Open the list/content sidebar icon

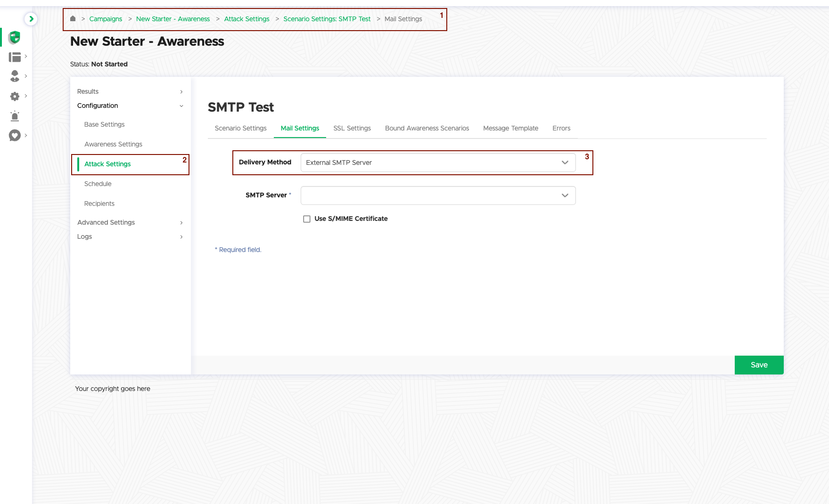(x=15, y=57)
